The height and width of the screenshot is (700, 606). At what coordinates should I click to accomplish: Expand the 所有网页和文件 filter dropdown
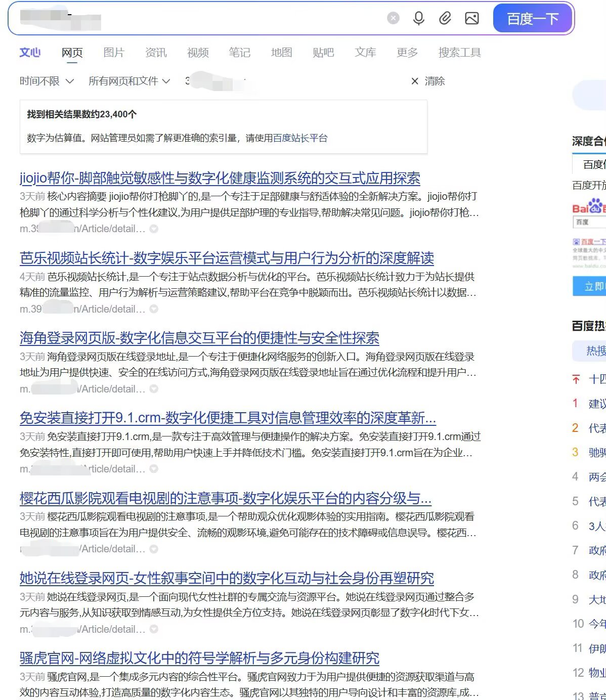(129, 81)
